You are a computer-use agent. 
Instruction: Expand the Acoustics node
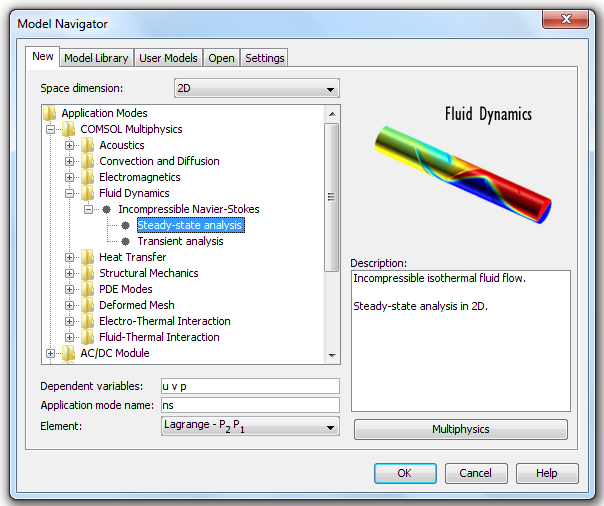[x=69, y=146]
